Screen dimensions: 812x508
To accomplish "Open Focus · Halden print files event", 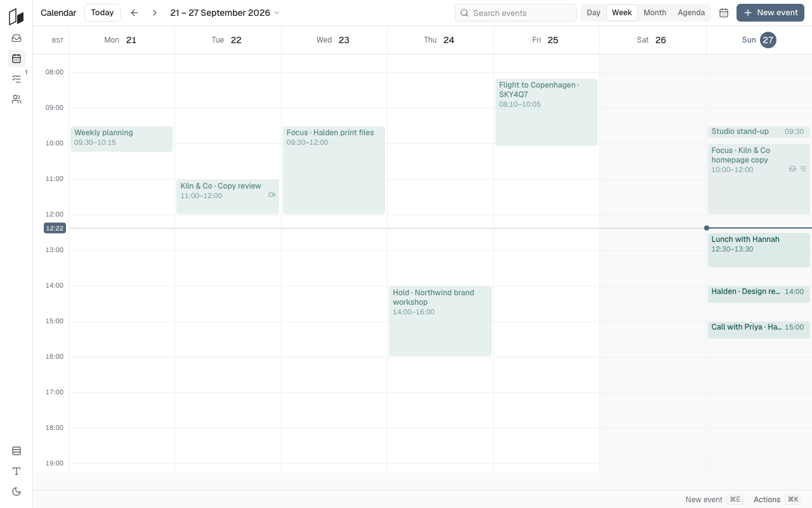I will point(334,170).
